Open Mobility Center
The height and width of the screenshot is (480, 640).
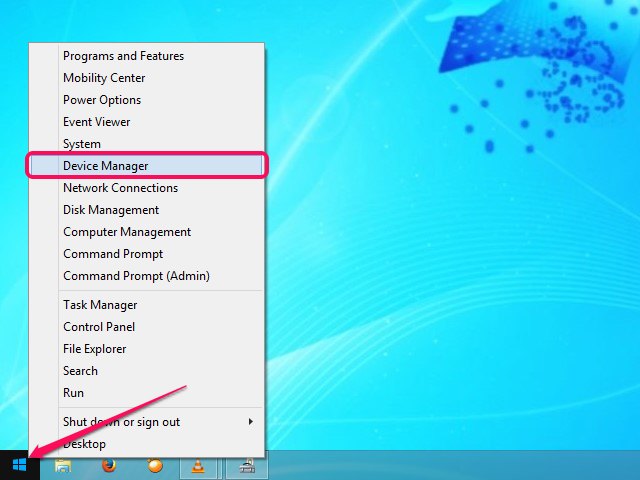pos(104,78)
